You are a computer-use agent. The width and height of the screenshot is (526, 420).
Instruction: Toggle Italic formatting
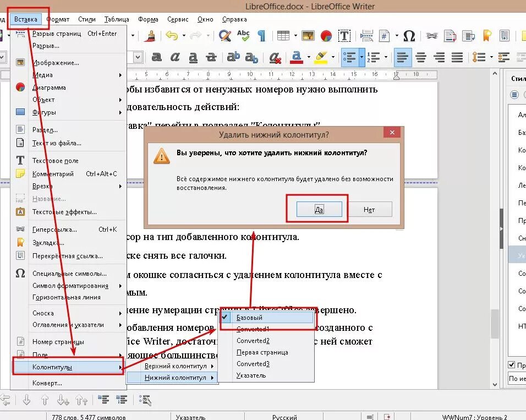point(175,57)
